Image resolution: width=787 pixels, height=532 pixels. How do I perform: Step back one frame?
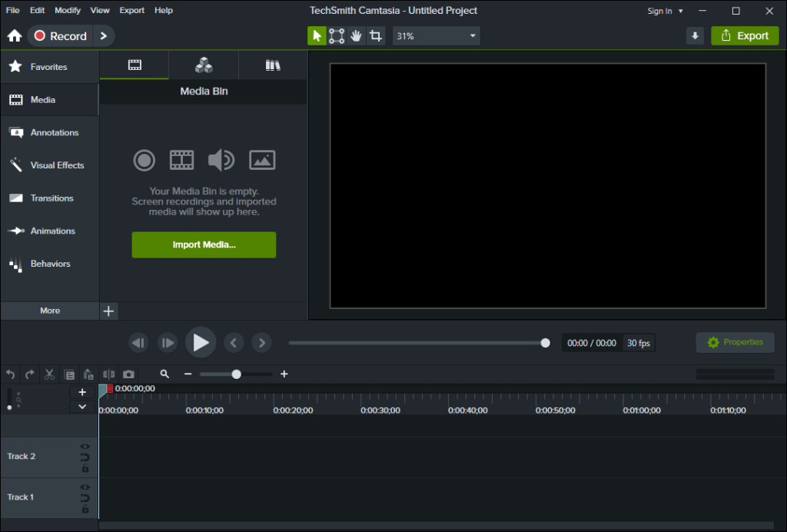[138, 343]
